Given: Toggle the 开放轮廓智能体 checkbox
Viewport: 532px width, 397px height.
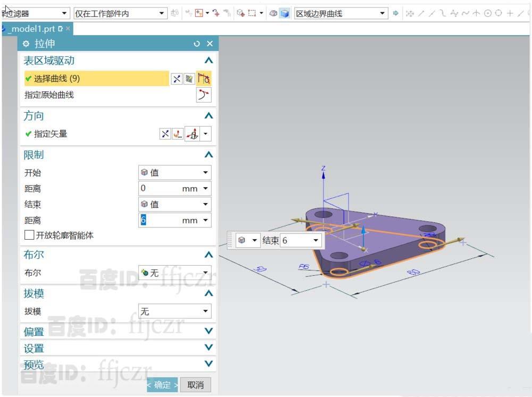Looking at the screenshot, I should point(29,235).
